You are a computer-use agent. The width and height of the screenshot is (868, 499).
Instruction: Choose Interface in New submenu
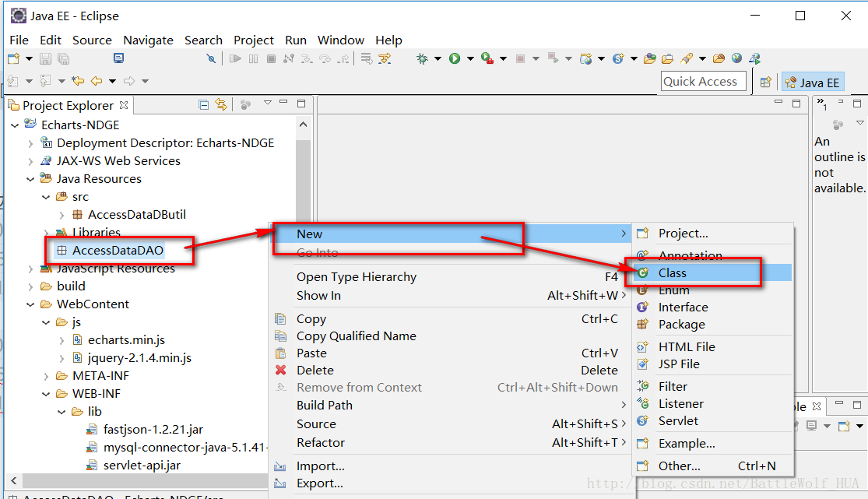[712, 307]
